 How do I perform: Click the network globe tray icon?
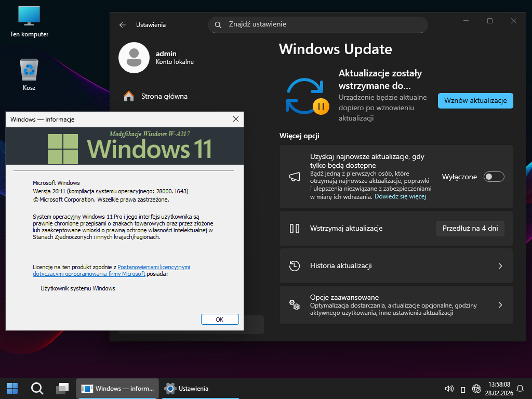(x=476, y=389)
